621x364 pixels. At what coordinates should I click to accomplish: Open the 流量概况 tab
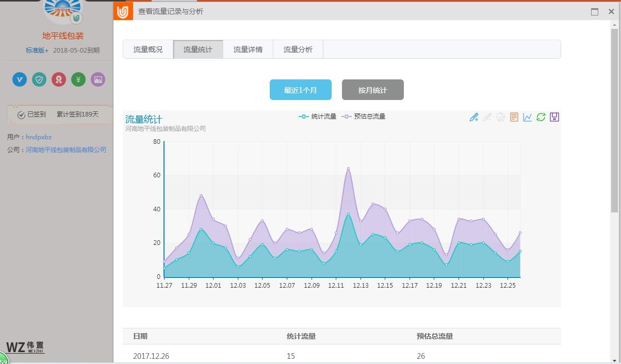click(148, 49)
